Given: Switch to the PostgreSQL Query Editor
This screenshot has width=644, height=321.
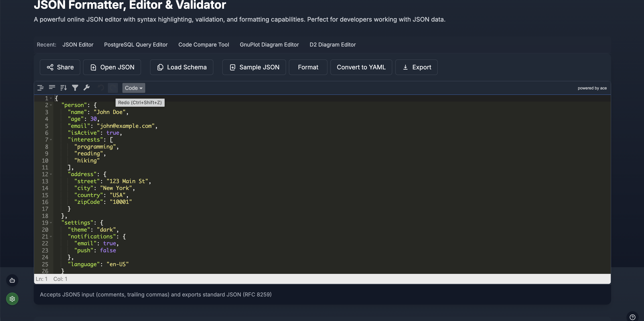Looking at the screenshot, I should point(136,45).
